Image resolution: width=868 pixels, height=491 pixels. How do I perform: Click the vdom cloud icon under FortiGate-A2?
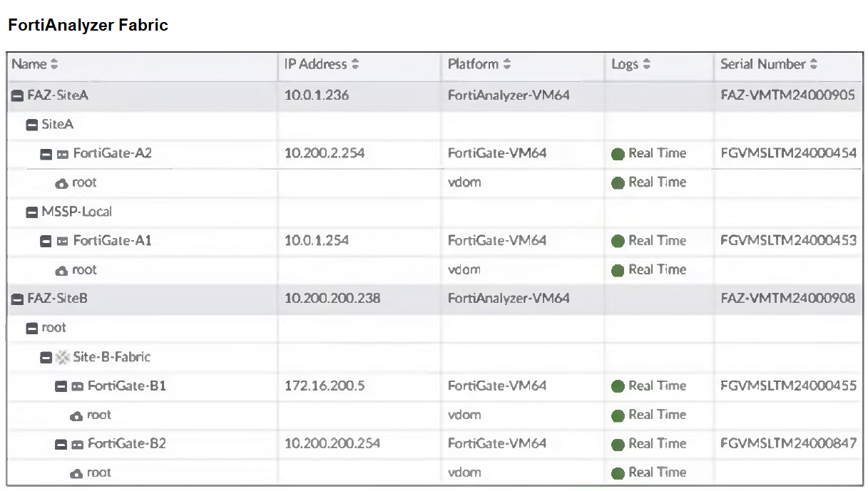pos(62,183)
